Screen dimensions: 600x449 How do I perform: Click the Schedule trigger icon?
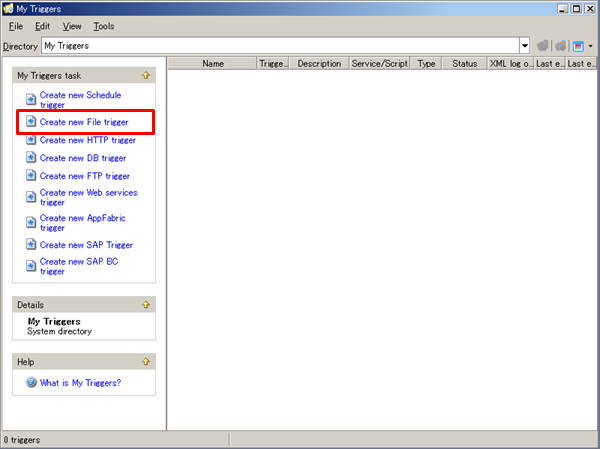(31, 100)
